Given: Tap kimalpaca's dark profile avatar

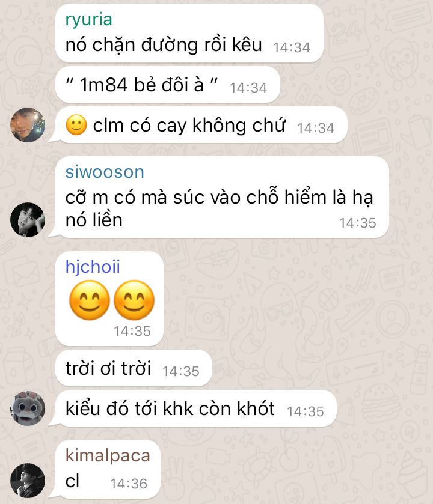Looking at the screenshot, I should coord(28,481).
